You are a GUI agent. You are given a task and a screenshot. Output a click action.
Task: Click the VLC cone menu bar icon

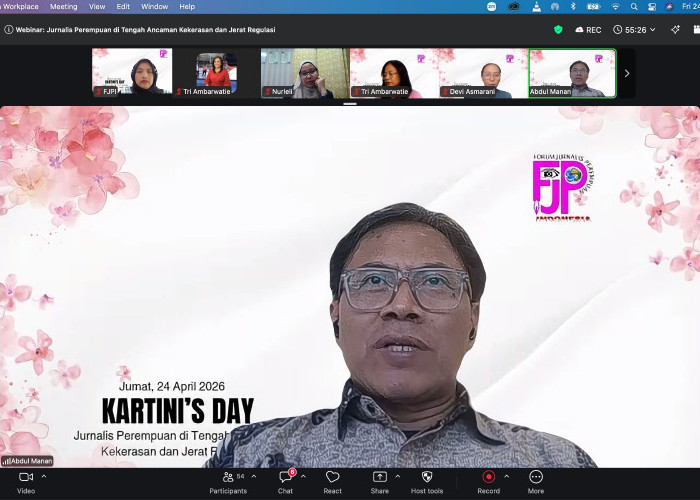point(537,7)
